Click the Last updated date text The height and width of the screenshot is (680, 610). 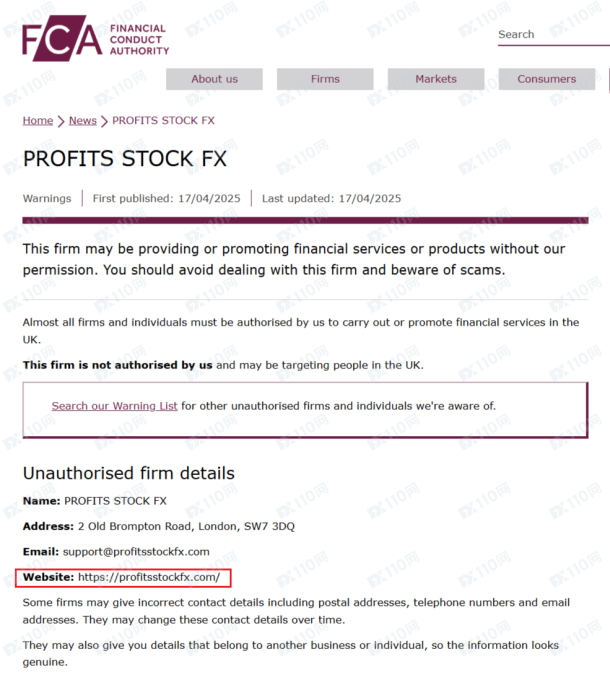click(331, 198)
